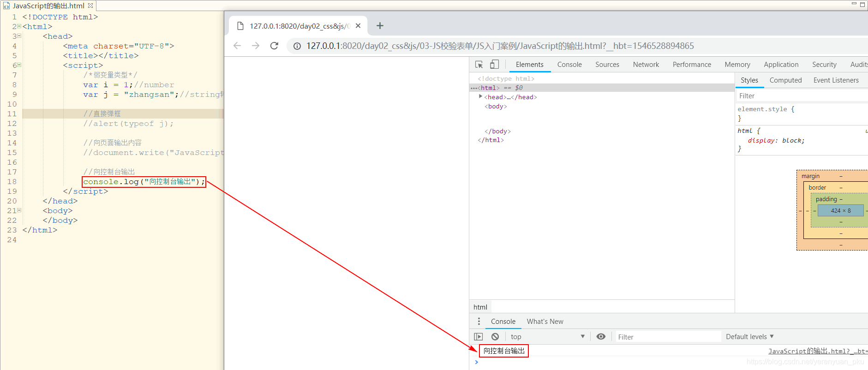Click the doctype line in Elements tree
The height and width of the screenshot is (370, 868).
point(506,78)
